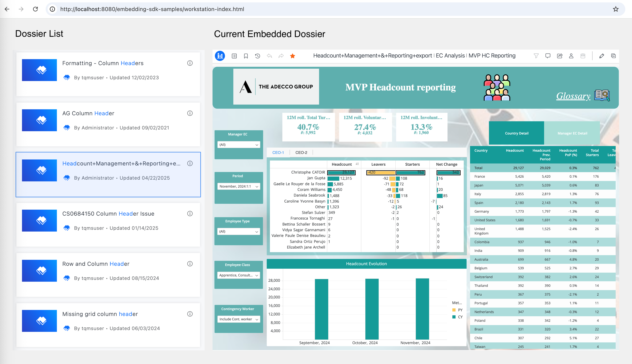The width and height of the screenshot is (632, 364).
Task: Switch to the CEO-2 tab
Action: point(301,153)
